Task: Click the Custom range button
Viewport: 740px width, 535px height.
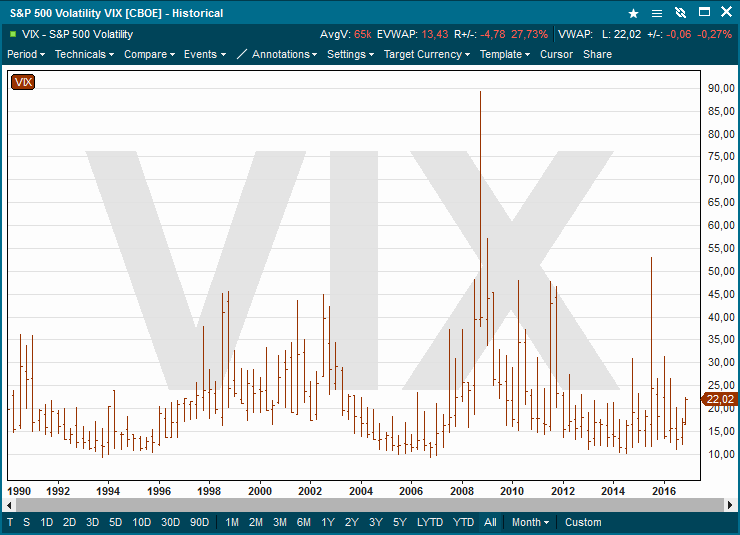Action: (583, 522)
